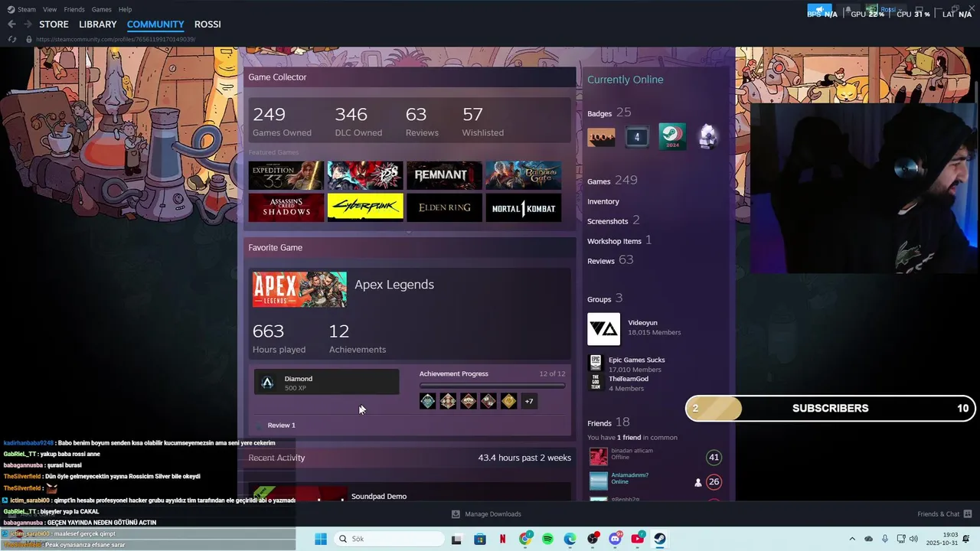Image resolution: width=980 pixels, height=551 pixels.
Task: Click the level 4 badge icon
Action: click(637, 137)
